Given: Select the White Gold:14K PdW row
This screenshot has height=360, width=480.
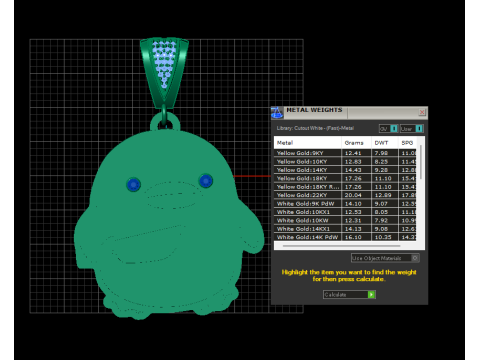Looking at the screenshot, I should point(345,237).
